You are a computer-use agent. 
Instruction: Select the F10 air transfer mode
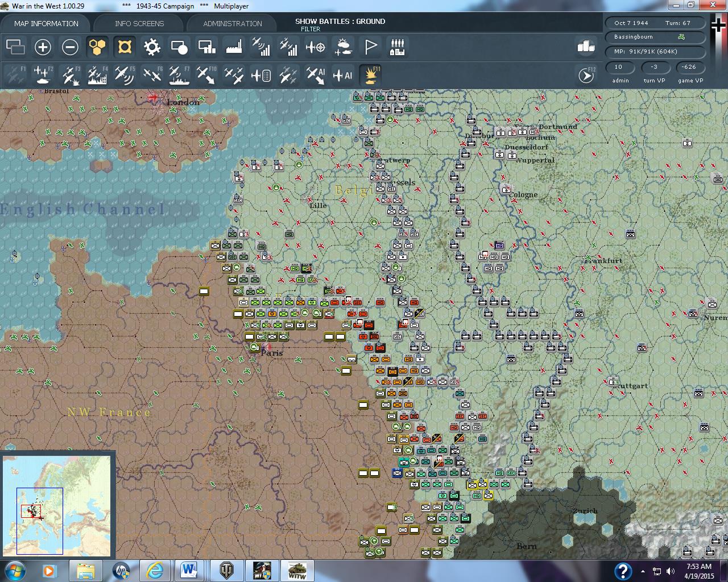206,75
